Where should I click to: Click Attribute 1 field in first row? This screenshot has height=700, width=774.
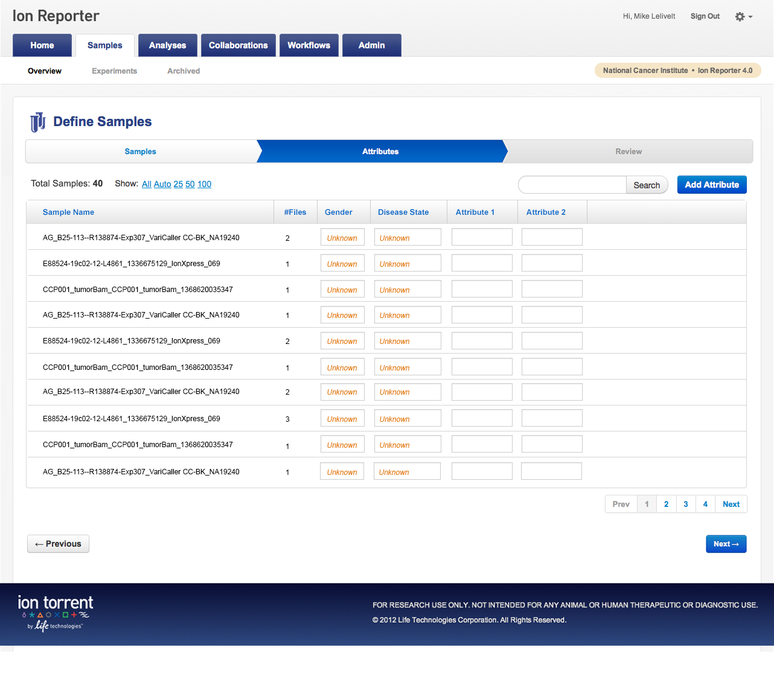click(x=482, y=237)
